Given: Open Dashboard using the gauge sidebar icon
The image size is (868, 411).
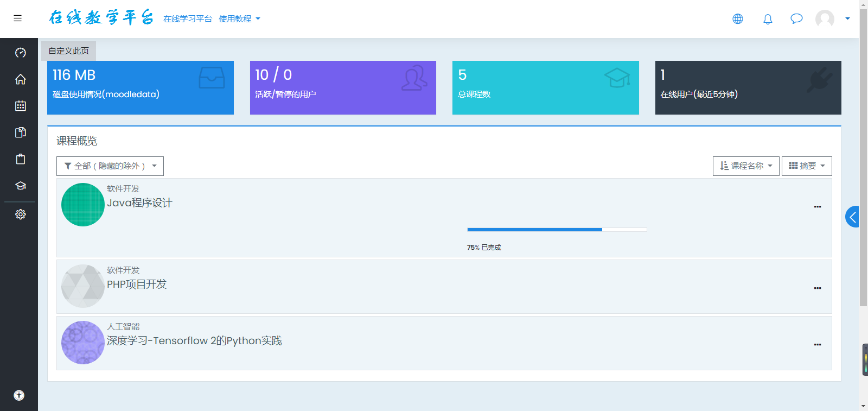Looking at the screenshot, I should coord(21,53).
